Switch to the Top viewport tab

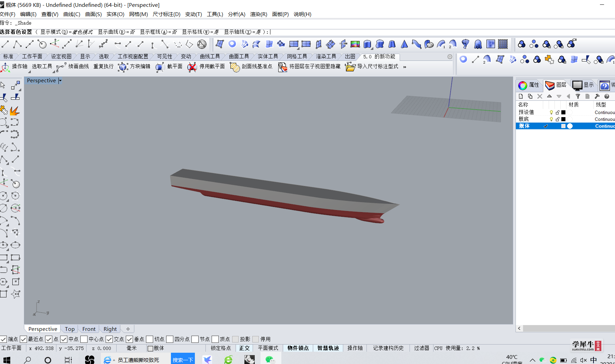70,329
